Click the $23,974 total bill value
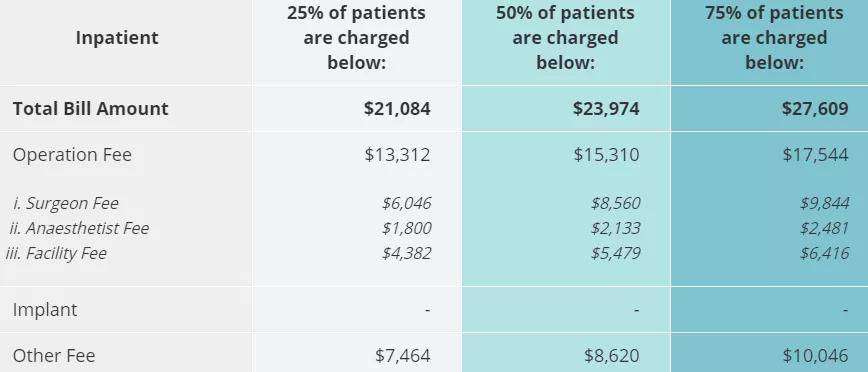The width and height of the screenshot is (868, 372). (x=606, y=108)
